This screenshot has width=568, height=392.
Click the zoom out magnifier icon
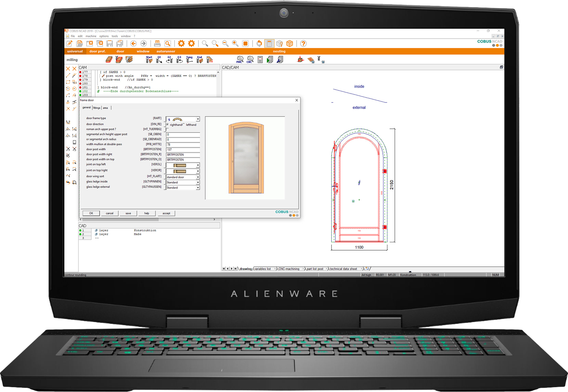click(225, 43)
